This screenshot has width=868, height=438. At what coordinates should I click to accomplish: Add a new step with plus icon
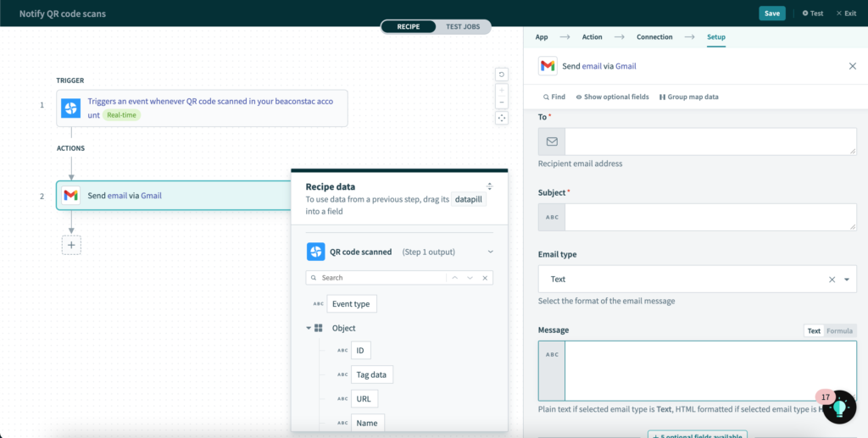(x=71, y=245)
